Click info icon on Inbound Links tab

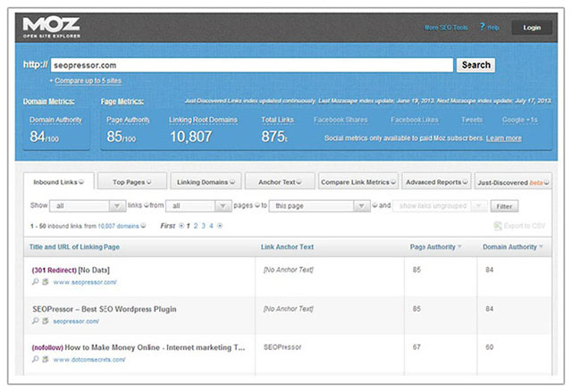tap(81, 181)
